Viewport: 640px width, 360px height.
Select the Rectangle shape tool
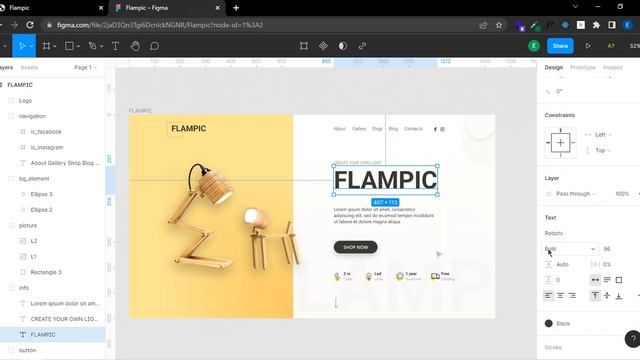point(69,46)
